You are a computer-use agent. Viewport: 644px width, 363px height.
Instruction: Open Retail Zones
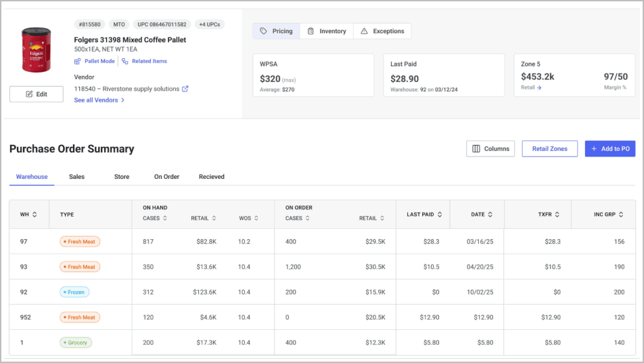tap(549, 149)
